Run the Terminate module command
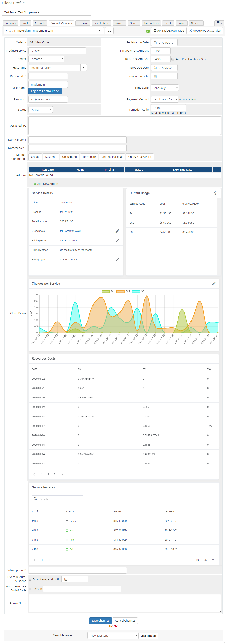This screenshot has width=227, height=644. coord(89,157)
